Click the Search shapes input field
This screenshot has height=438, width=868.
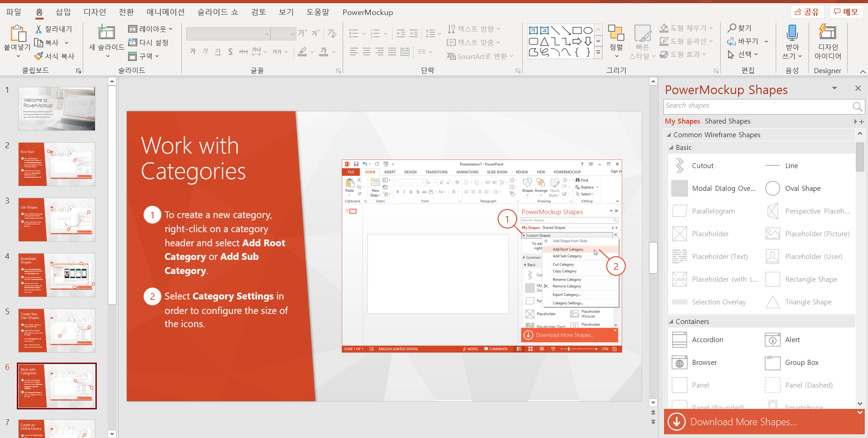tap(757, 106)
